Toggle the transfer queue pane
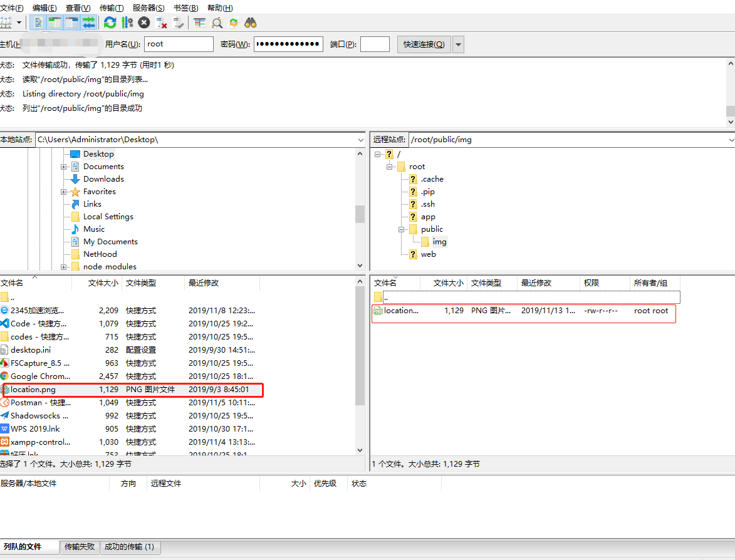This screenshot has height=560, width=735. point(88,23)
